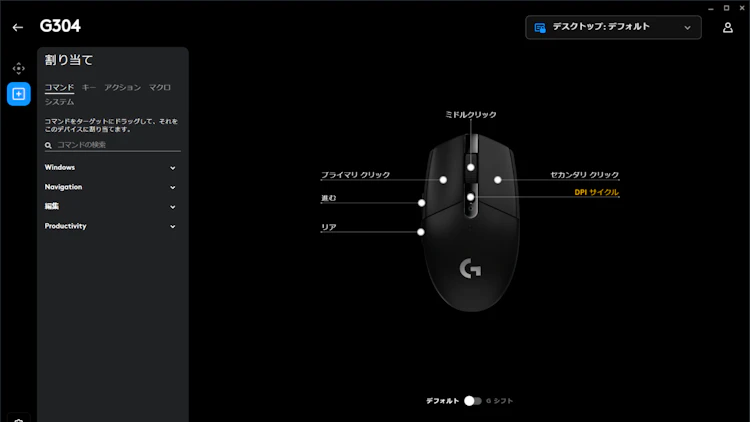Minimize the G HUB window
Screen dimensions: 750x422
(711, 8)
